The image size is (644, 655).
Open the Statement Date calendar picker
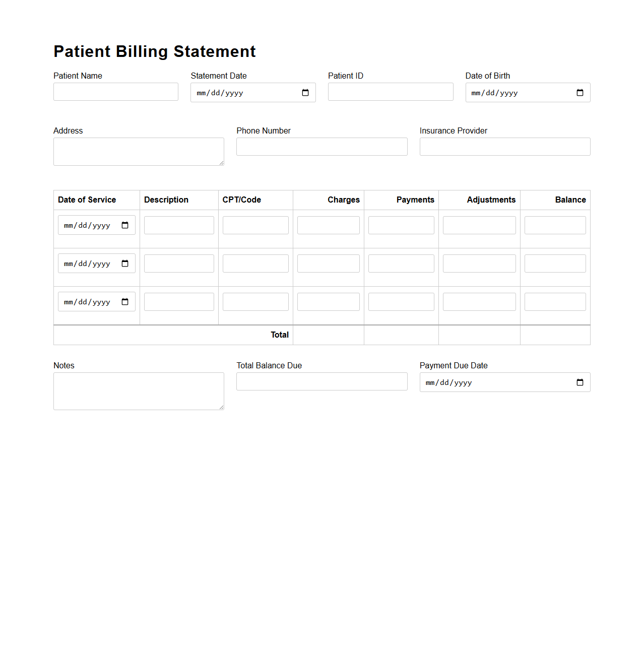305,92
